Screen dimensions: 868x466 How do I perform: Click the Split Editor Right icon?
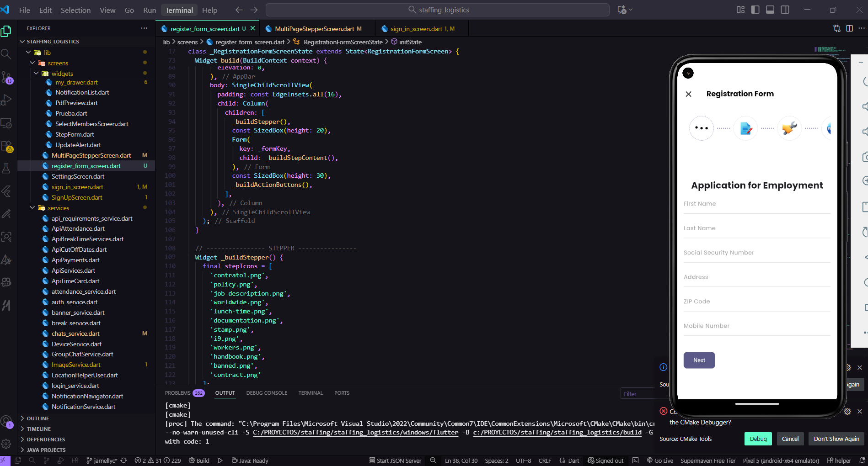(x=849, y=28)
